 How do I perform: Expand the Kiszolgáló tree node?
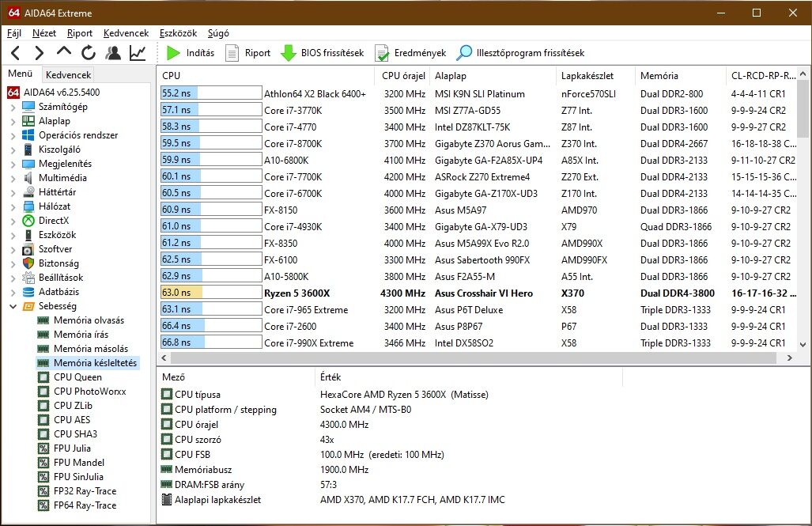[x=13, y=149]
